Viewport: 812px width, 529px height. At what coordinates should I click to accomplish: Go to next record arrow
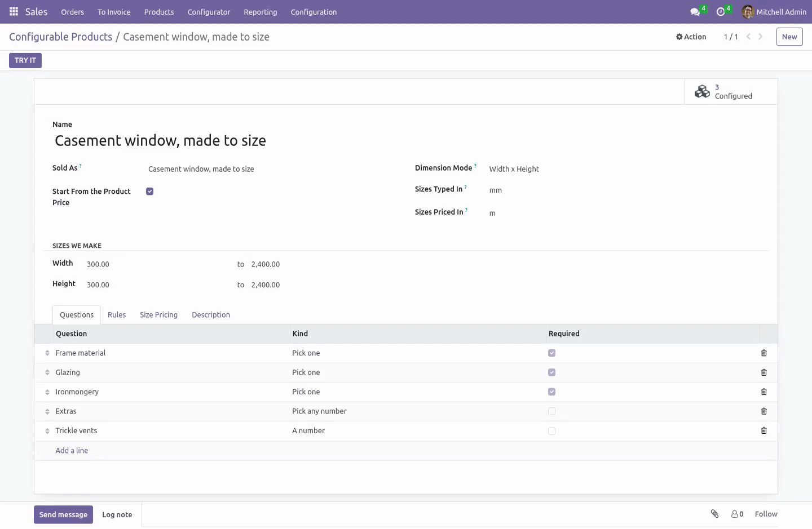[761, 37]
